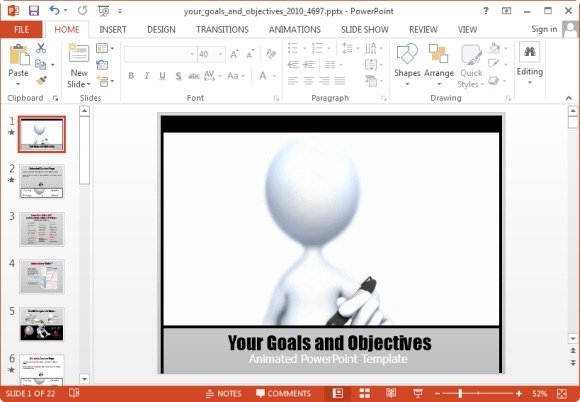
Task: Switch to the TRANSITIONS ribbon tab
Action: tap(222, 30)
